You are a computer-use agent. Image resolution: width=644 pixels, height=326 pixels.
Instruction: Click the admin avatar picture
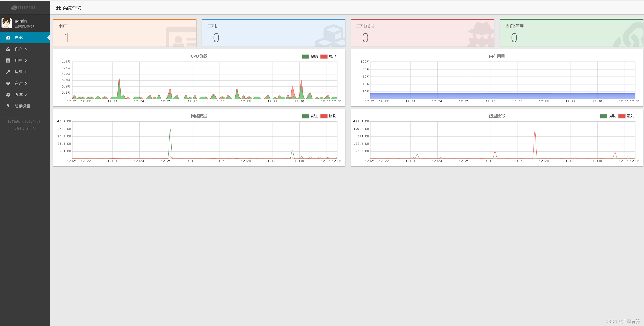pyautogui.click(x=7, y=23)
